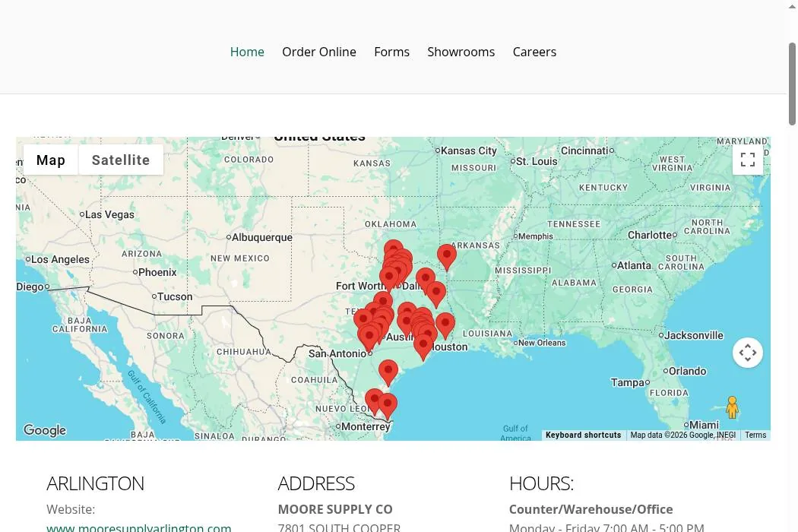The image size is (798, 532).
Task: Click red marker just above Houston label
Action: point(423,347)
